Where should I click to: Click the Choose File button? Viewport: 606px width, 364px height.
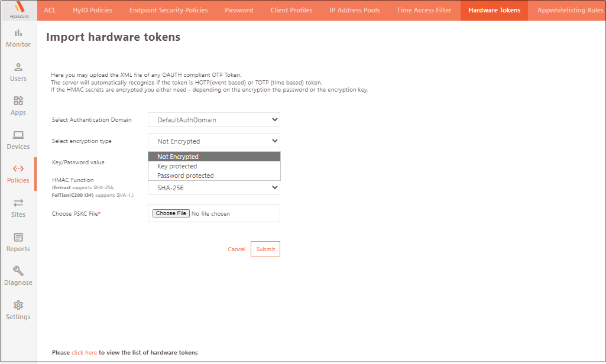171,213
